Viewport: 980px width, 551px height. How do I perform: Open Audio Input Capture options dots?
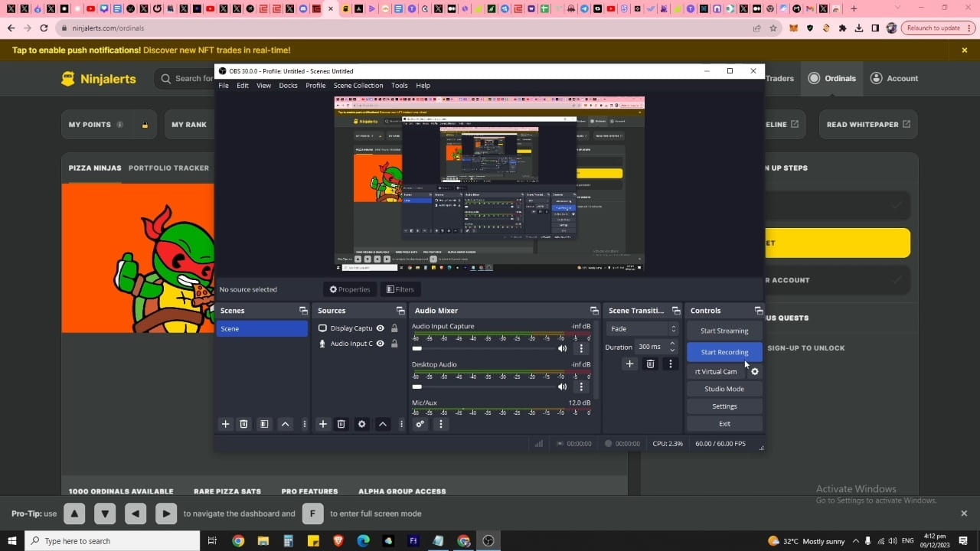(581, 348)
